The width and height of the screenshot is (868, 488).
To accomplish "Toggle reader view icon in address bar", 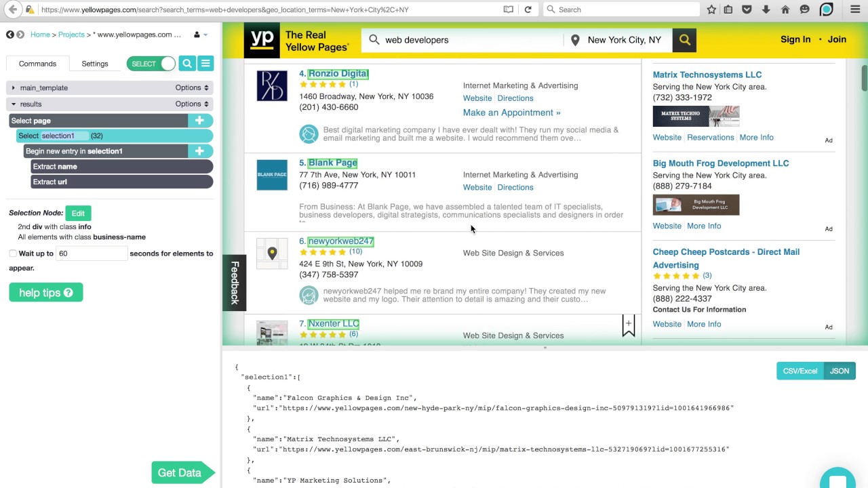I will click(509, 9).
